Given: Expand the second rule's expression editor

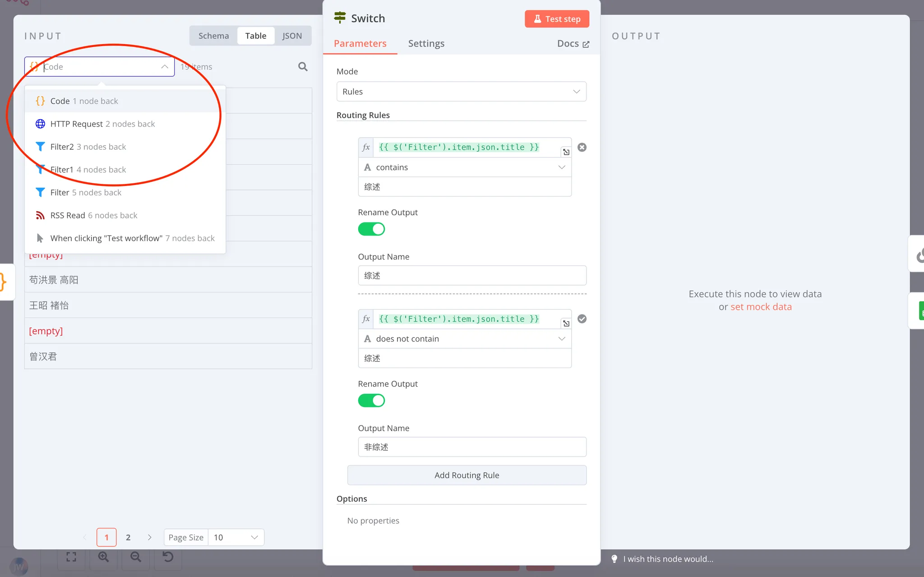Looking at the screenshot, I should coord(566,323).
